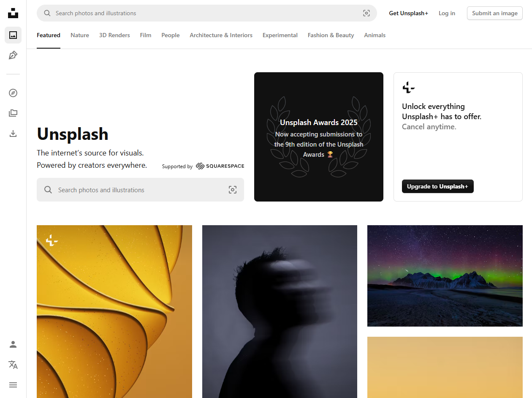Click visual search icon in hero search box

coord(233,190)
